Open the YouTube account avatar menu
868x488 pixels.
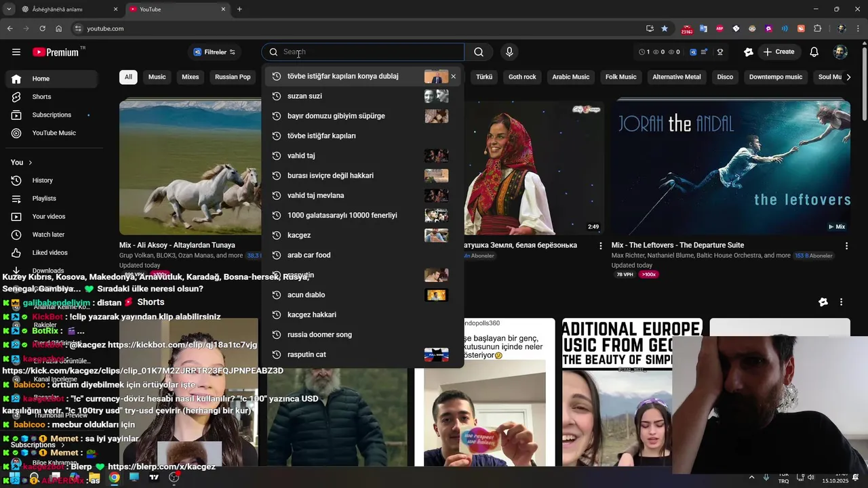pos(840,52)
